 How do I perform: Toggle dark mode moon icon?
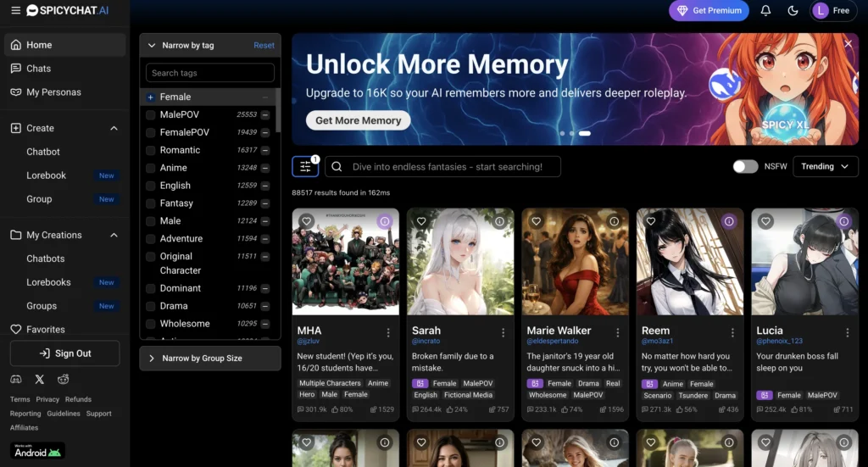coord(793,11)
